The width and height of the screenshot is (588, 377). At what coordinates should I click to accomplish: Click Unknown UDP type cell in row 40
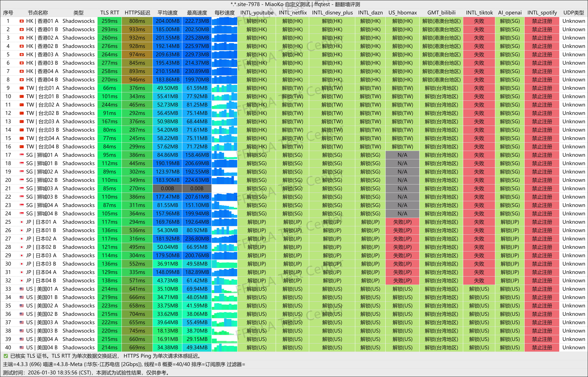(x=574, y=348)
